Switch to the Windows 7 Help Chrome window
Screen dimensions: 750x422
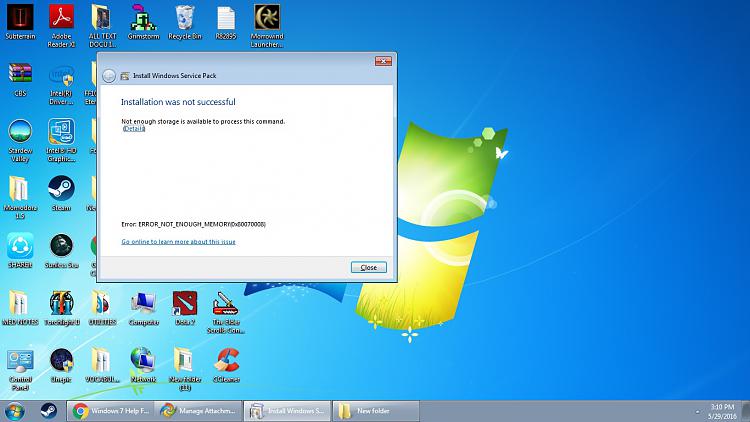click(110, 411)
